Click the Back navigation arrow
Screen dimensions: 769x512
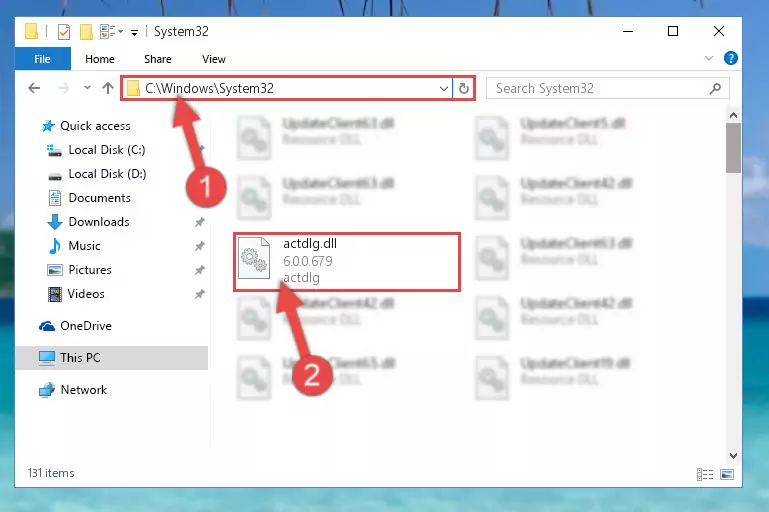point(34,88)
